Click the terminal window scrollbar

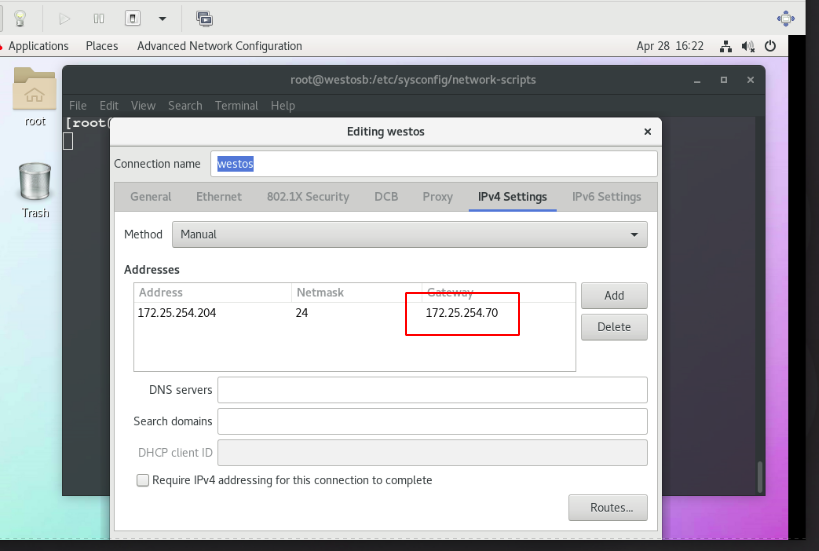[760, 476]
